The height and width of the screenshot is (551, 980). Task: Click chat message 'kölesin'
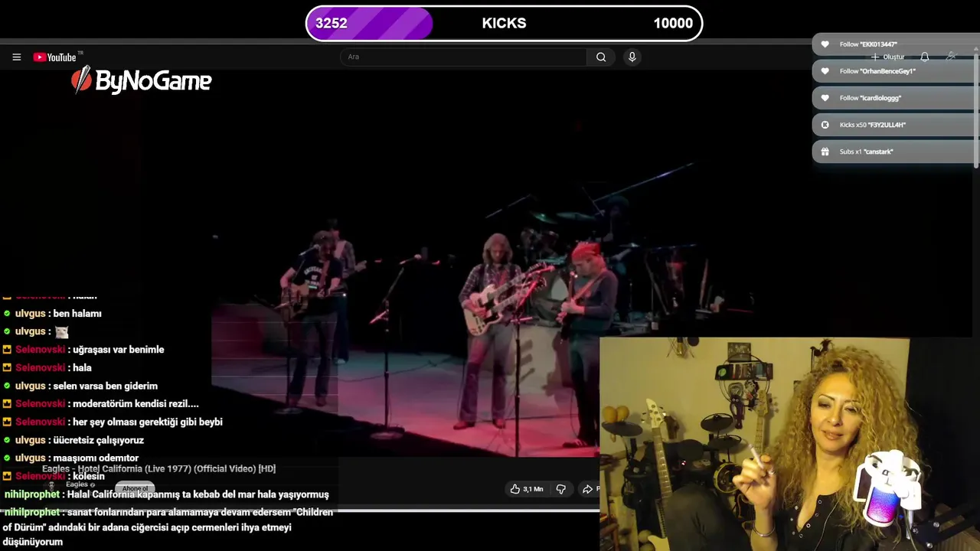point(89,476)
